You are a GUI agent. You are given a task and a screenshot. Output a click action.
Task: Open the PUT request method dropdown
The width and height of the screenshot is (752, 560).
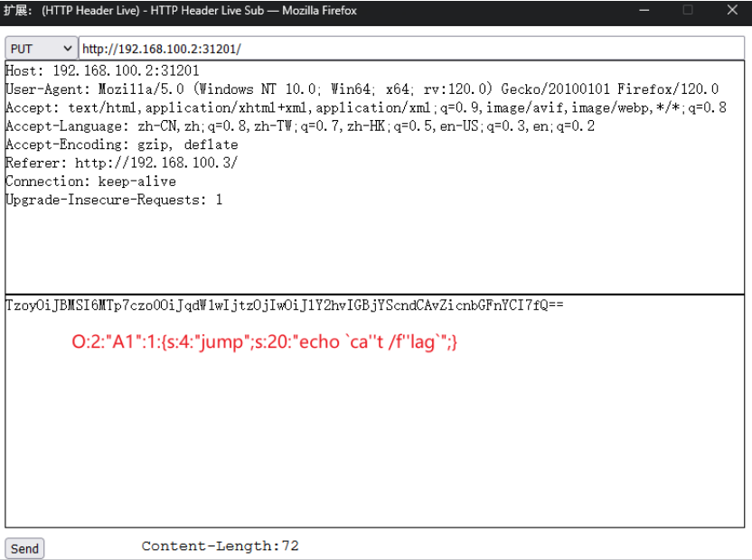click(42, 49)
